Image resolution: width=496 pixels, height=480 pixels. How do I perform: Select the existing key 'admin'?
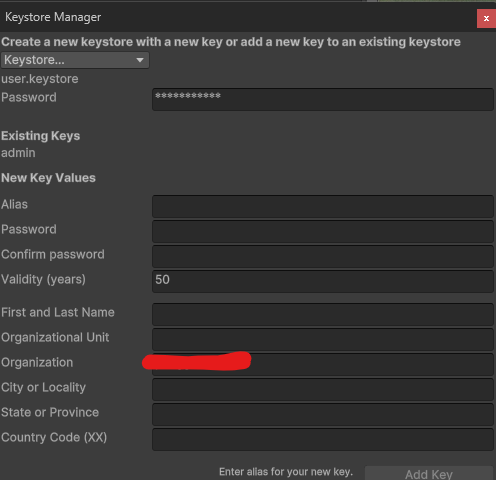tap(18, 153)
